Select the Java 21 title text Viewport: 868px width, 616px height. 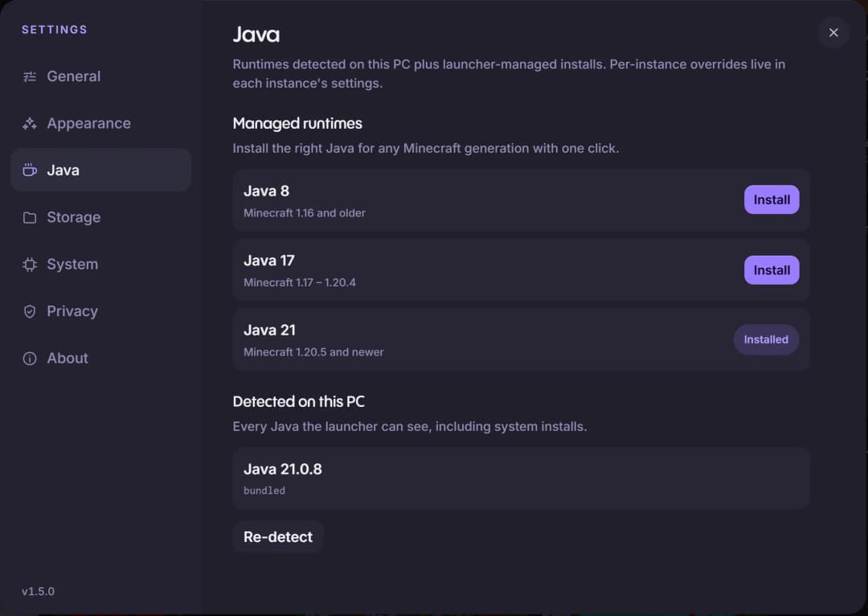[x=269, y=331]
